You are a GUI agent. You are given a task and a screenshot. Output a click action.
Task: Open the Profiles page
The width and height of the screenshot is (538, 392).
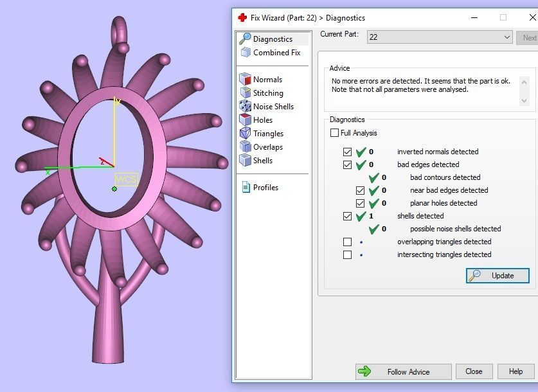click(265, 187)
